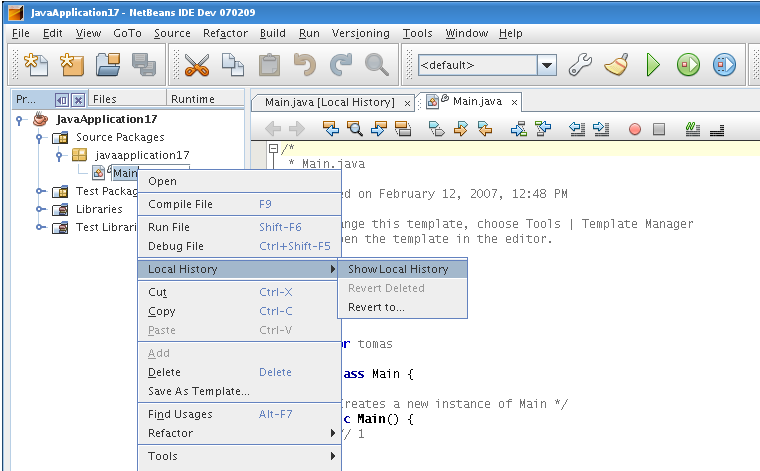Click Find Previous Occurrence editor icon

[x=331, y=129]
